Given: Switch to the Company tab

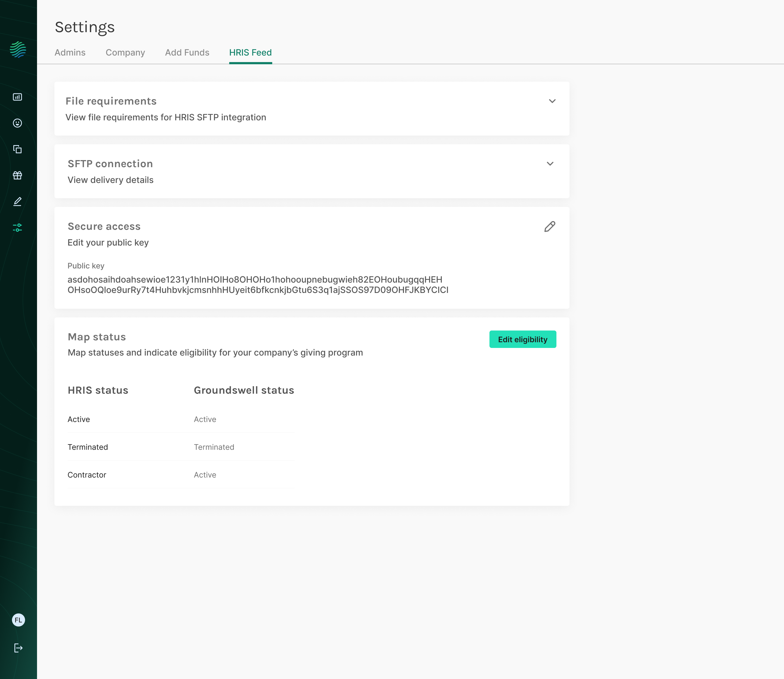Looking at the screenshot, I should click(x=125, y=53).
